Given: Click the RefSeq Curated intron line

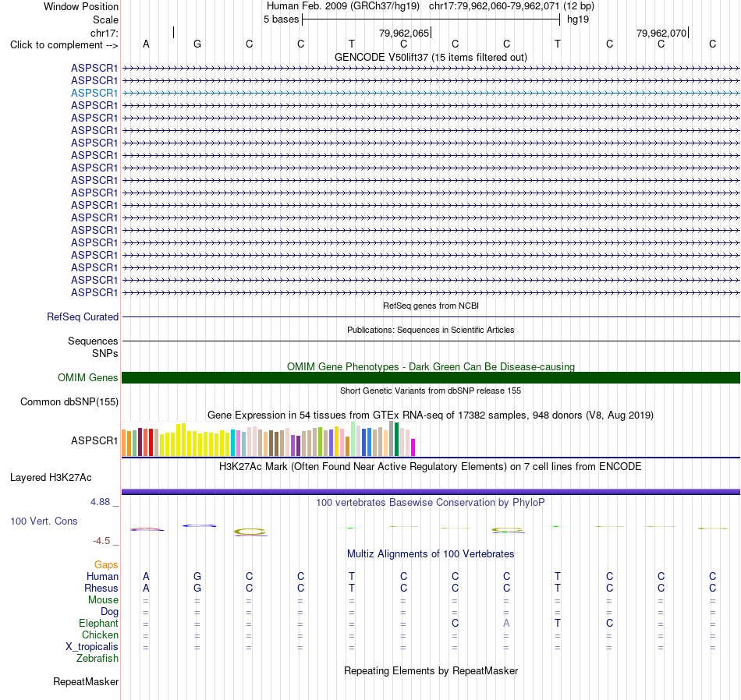Looking at the screenshot, I should [431, 317].
